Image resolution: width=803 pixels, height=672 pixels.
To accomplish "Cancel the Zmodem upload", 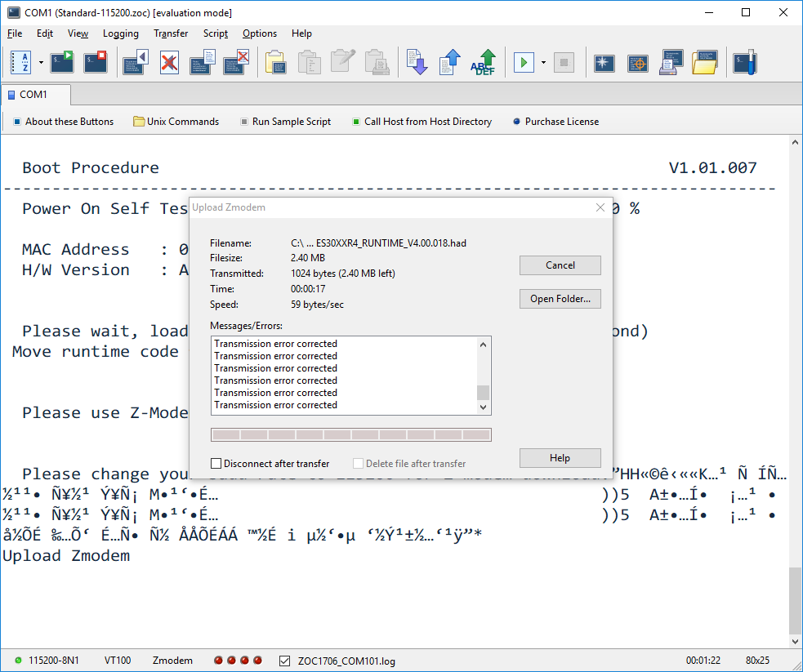I will point(560,265).
